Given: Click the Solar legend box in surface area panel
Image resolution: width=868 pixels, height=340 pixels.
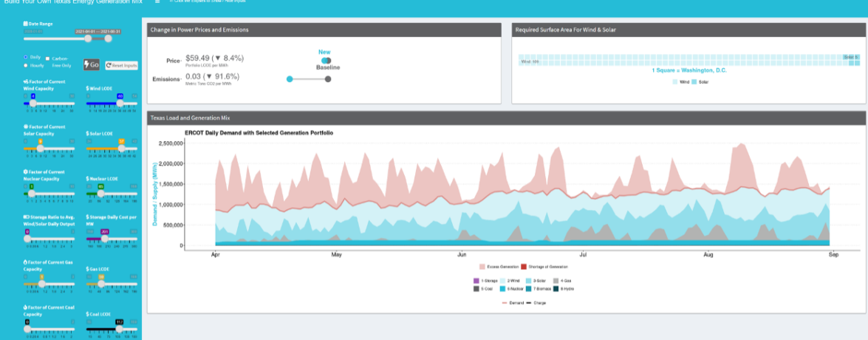Looking at the screenshot, I should (694, 82).
